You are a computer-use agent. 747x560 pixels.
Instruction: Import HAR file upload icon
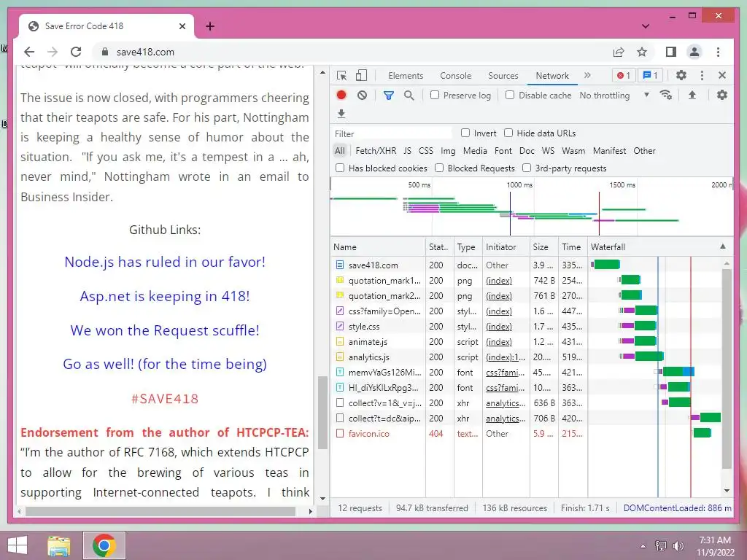click(692, 96)
